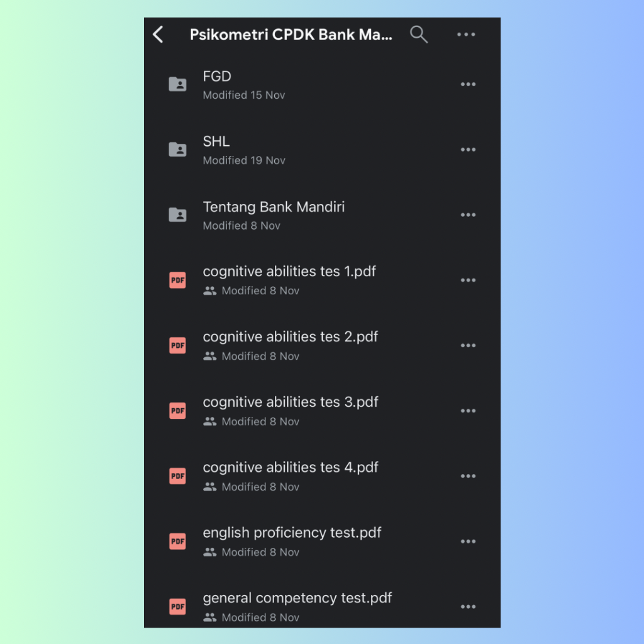Tap shared-people icon under cognitive abilities tes 3.pdf
Viewport: 644px width, 644px height.
[209, 422]
